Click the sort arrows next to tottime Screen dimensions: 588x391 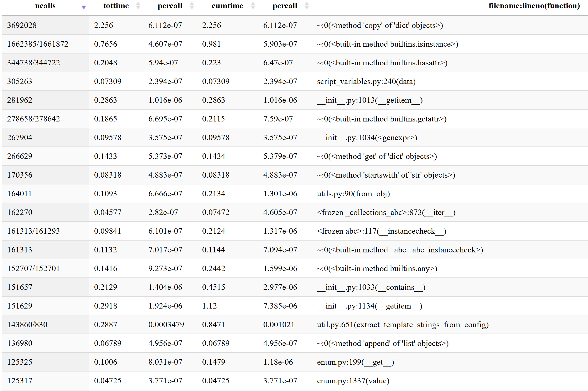(138, 6)
